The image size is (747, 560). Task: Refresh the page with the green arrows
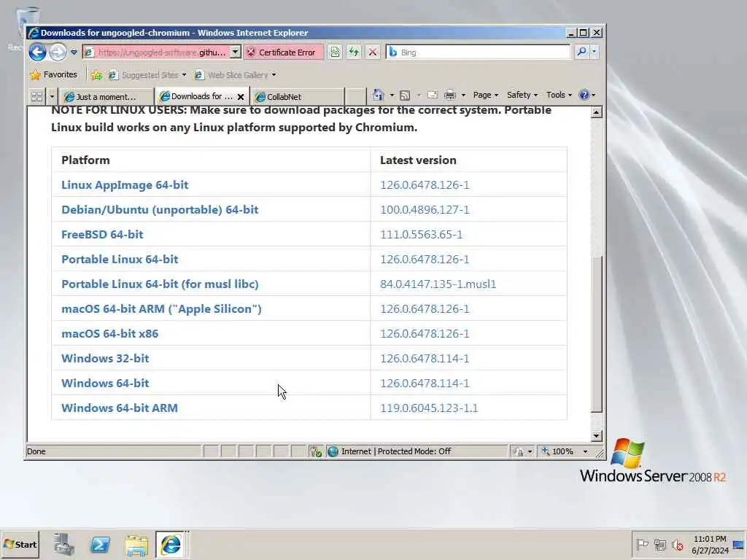[x=354, y=52]
